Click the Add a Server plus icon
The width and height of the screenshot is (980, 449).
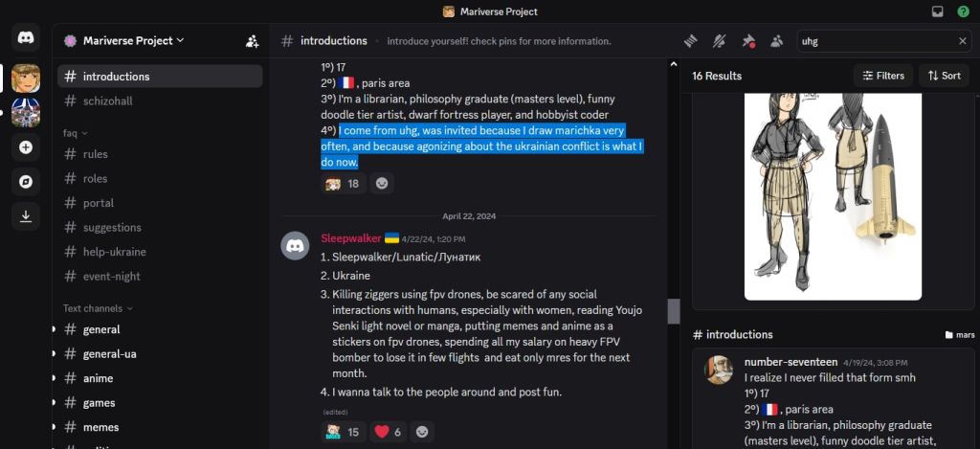[26, 147]
